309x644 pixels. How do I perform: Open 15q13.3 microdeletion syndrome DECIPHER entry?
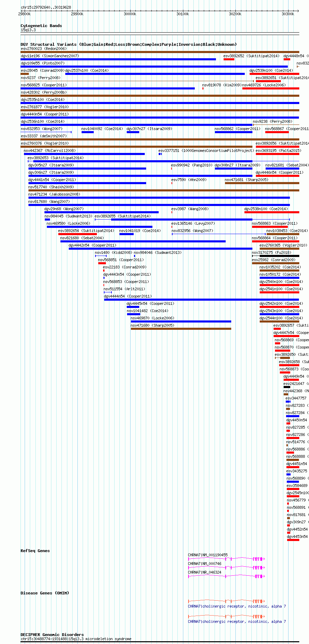point(76,639)
